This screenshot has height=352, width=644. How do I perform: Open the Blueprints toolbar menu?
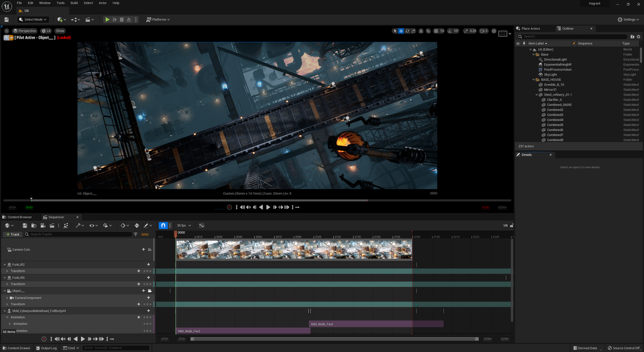(76, 19)
